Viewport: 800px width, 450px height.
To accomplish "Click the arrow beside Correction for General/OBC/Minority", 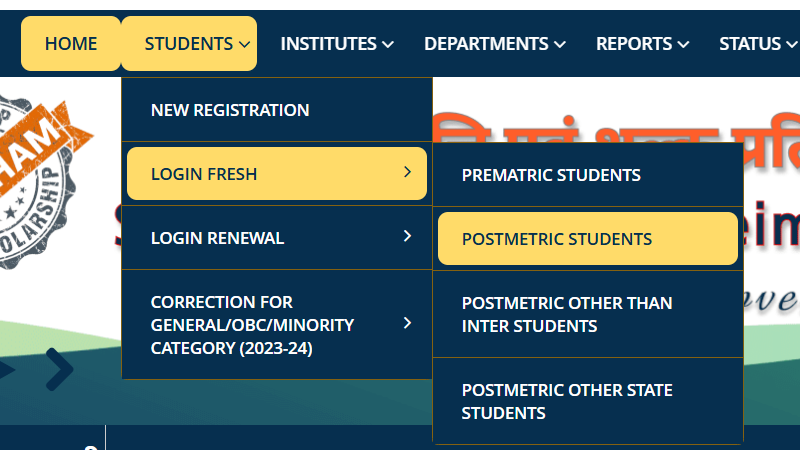I will point(407,323).
